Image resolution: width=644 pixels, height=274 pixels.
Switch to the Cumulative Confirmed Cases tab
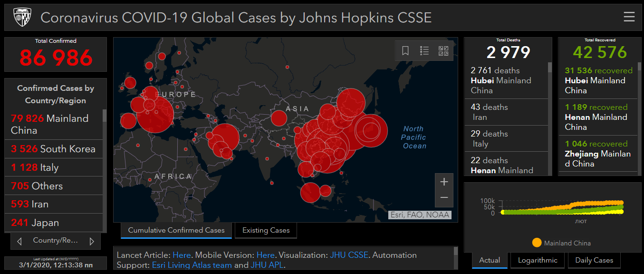[x=176, y=230]
